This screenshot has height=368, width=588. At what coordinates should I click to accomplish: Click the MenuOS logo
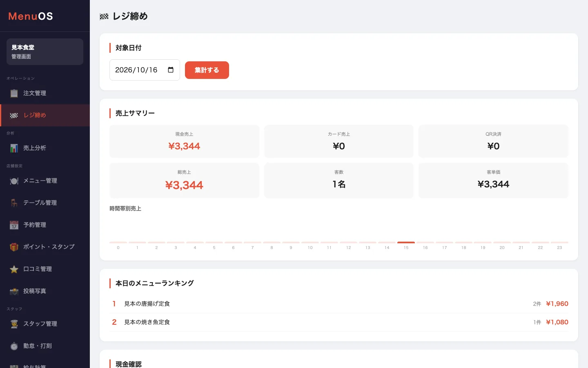pos(31,16)
